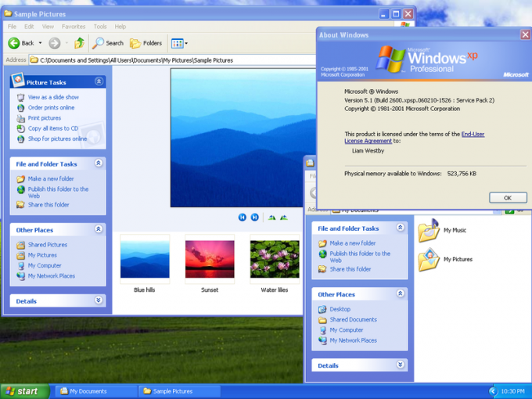
Task: Open the Start menu
Action: 24,391
